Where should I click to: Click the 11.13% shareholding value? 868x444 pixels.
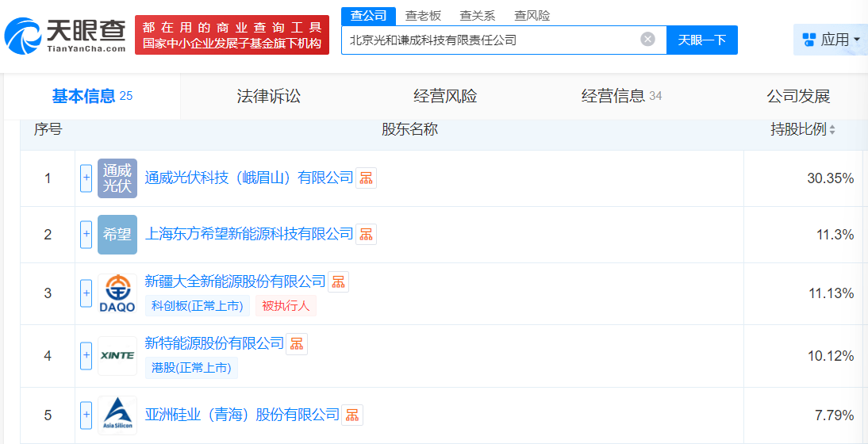831,293
